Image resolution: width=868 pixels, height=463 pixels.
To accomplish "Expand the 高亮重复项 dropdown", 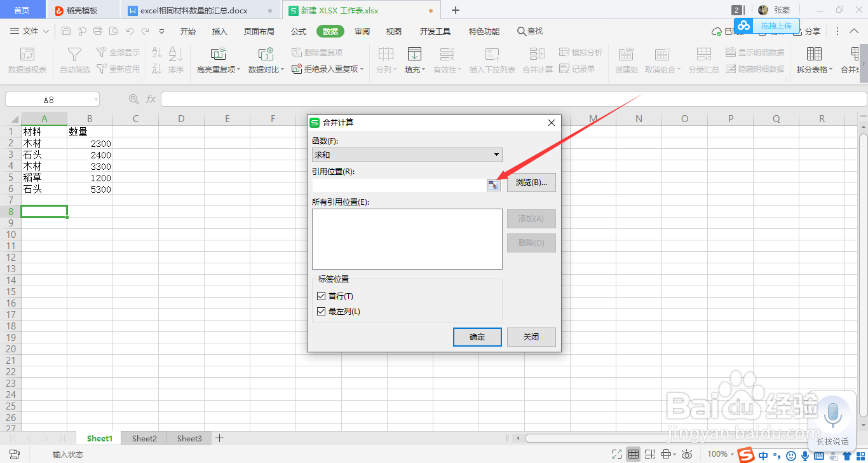I will 238,70.
